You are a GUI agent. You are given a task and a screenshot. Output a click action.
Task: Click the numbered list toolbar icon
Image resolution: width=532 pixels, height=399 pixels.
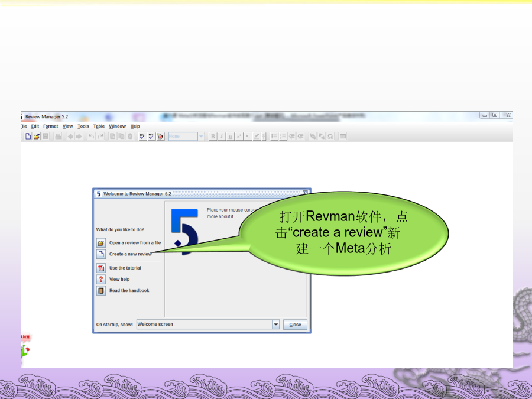(x=283, y=137)
